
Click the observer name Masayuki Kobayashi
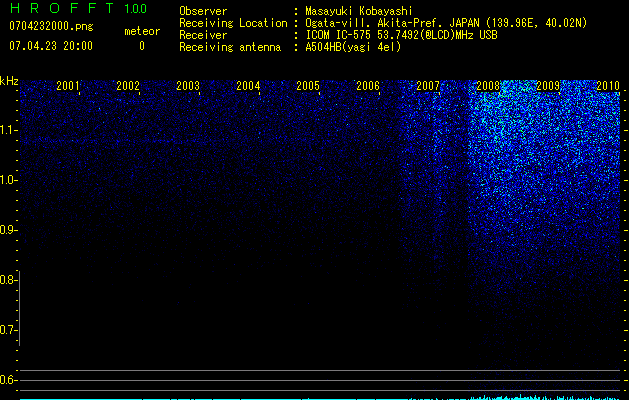coord(359,11)
